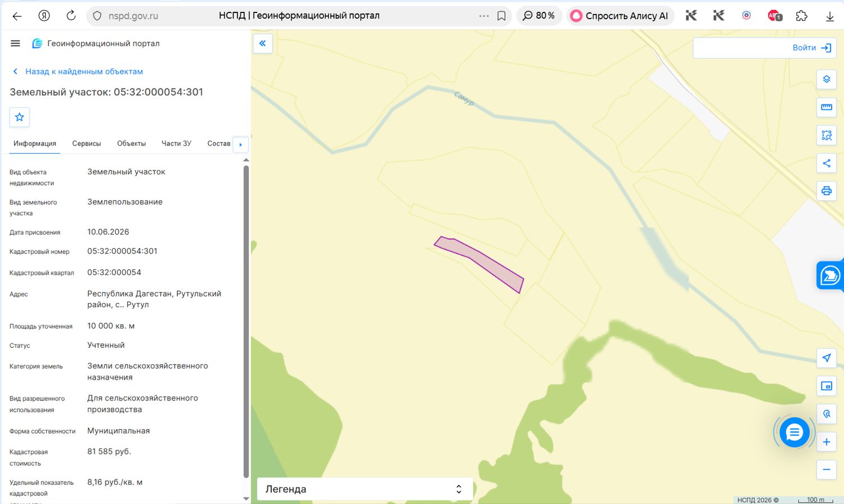Click the Войти login button
This screenshot has width=844, height=504.
click(812, 48)
